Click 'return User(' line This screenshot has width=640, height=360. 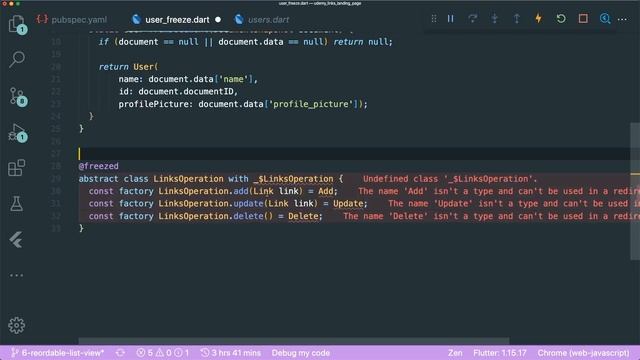pos(128,67)
